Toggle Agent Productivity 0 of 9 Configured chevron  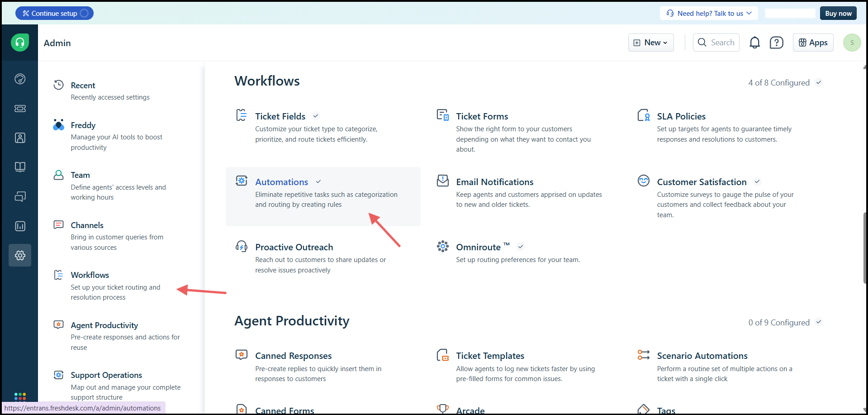(818, 322)
